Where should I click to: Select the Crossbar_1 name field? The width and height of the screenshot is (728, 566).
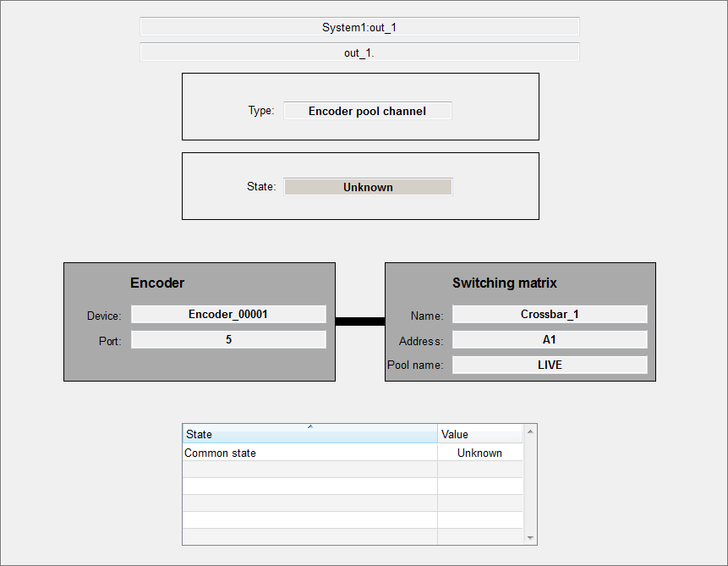[x=550, y=315]
